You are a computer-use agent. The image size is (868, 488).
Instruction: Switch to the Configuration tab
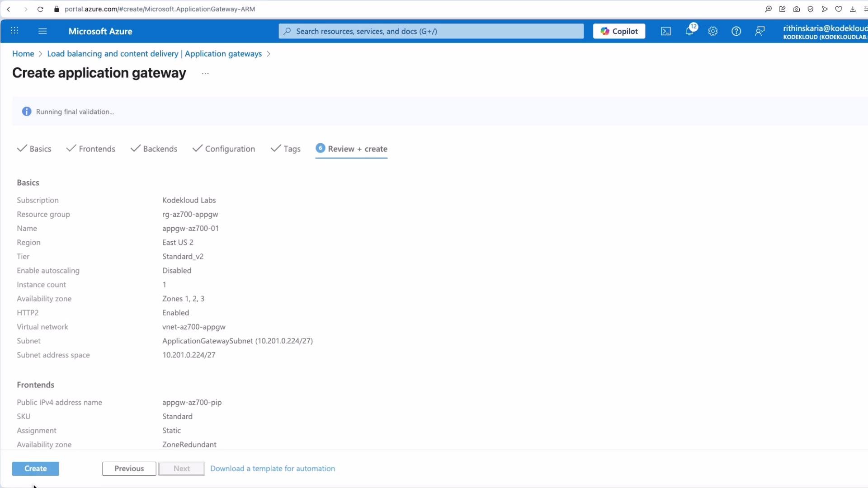click(x=224, y=149)
